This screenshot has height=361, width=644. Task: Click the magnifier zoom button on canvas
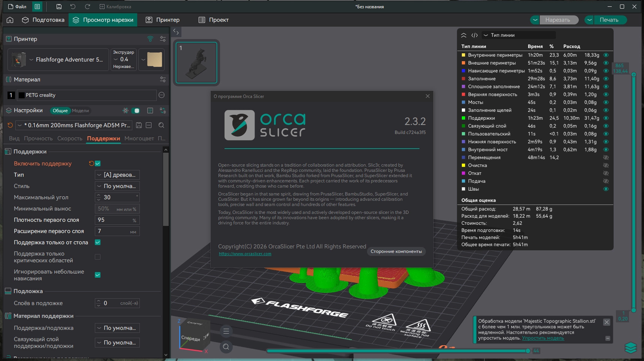tap(226, 347)
